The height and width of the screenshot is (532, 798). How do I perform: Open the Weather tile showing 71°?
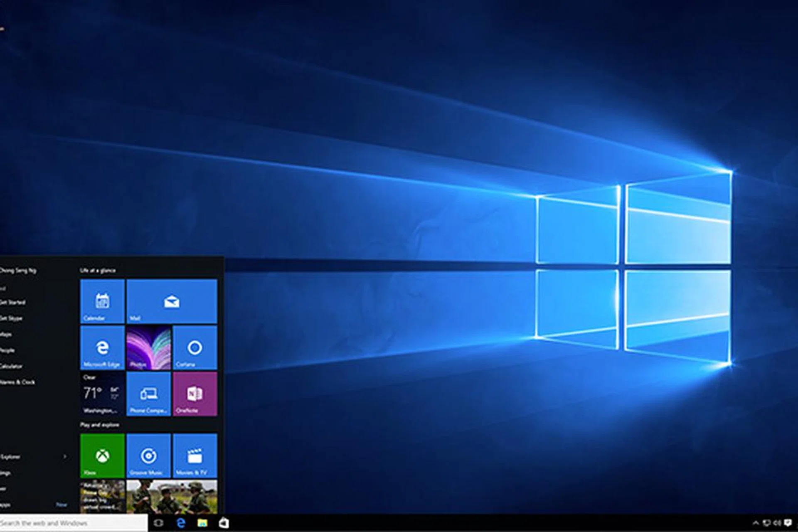[102, 394]
